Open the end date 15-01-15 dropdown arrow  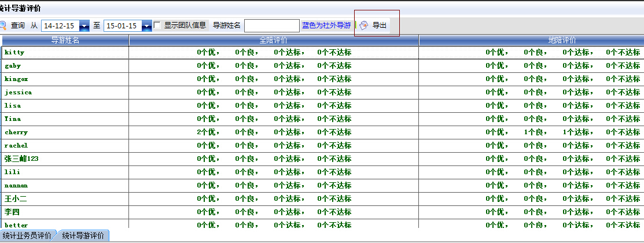point(146,26)
